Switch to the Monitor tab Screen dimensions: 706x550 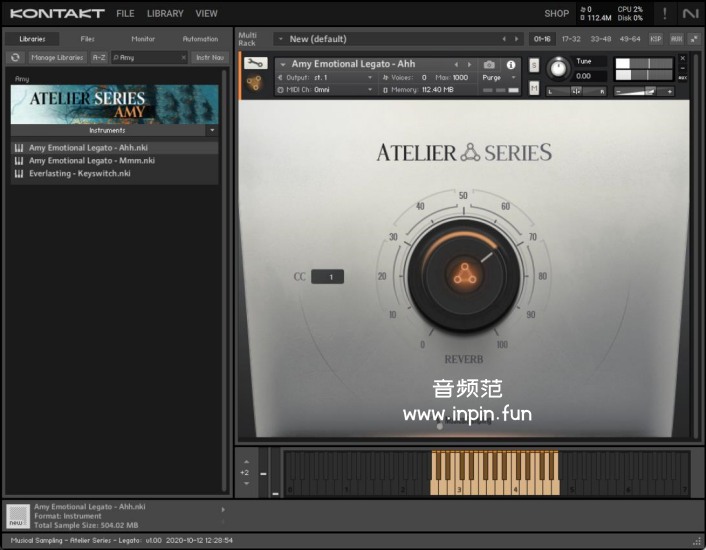143,39
